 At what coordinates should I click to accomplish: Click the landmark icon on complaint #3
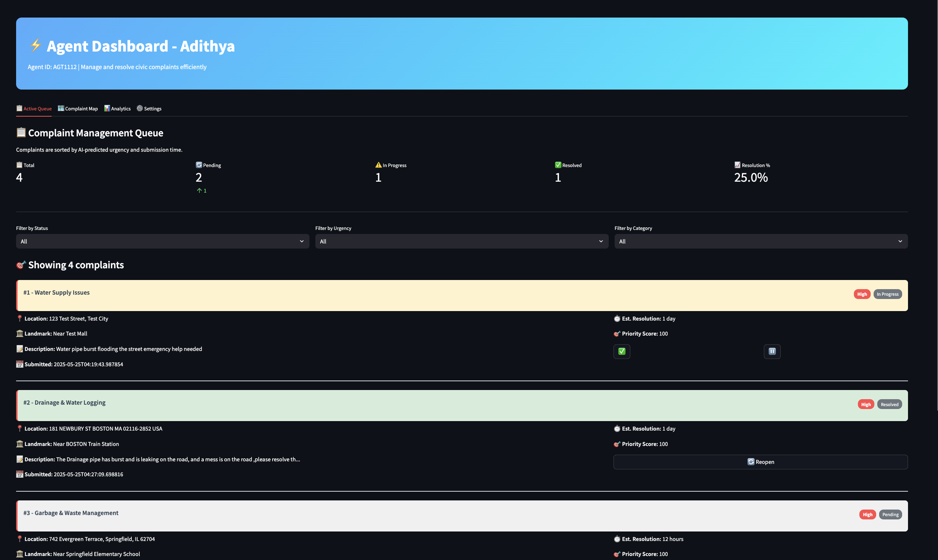click(20, 554)
